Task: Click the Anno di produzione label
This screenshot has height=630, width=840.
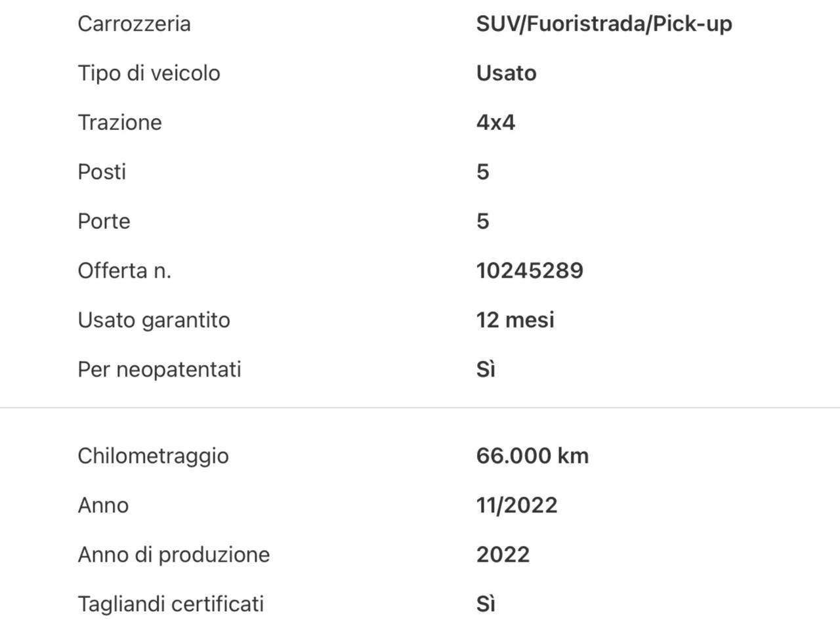Action: click(173, 555)
